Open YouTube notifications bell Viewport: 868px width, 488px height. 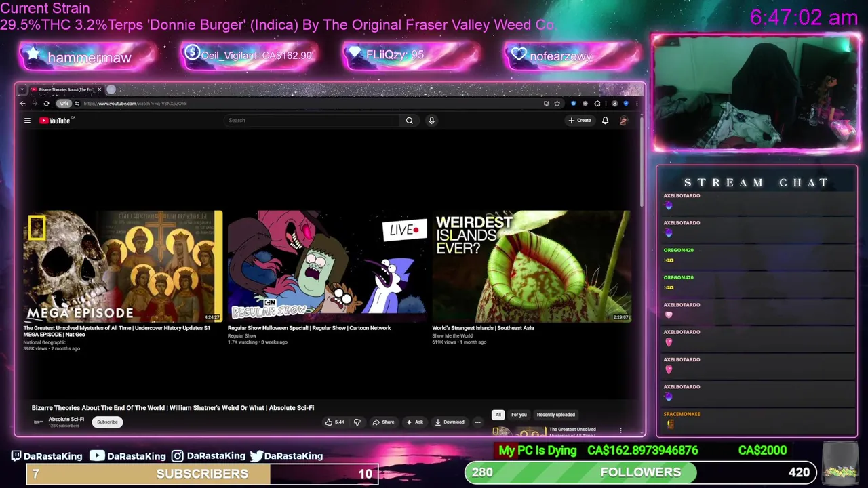pyautogui.click(x=605, y=121)
